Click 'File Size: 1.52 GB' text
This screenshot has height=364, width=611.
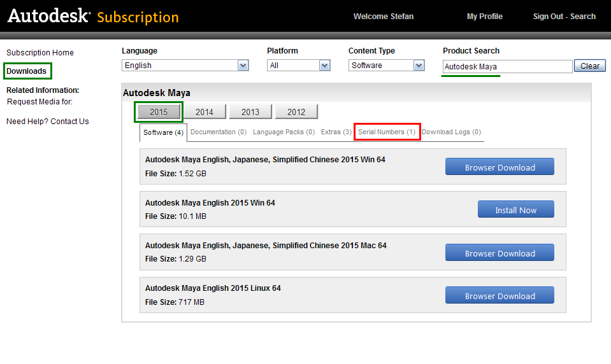[176, 174]
